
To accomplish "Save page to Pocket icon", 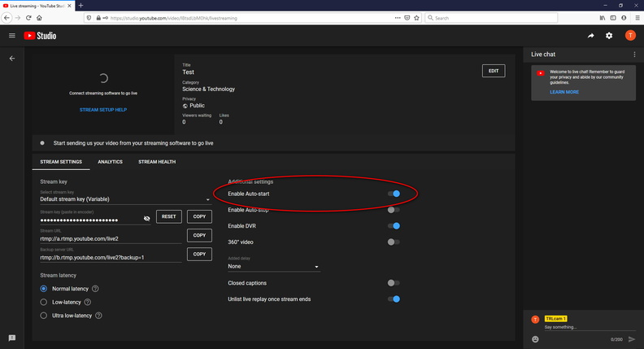I will tap(407, 18).
